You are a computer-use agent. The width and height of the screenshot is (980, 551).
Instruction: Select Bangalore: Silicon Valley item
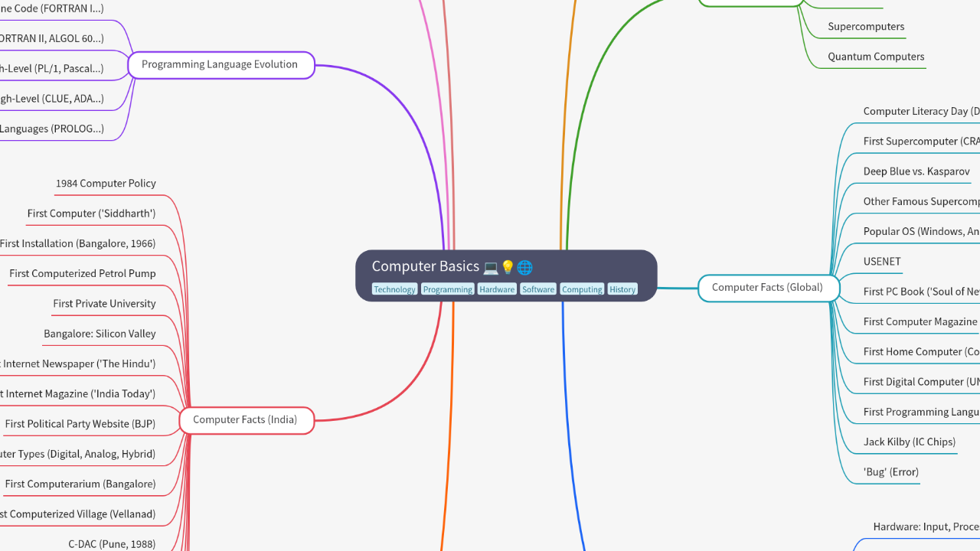pos(100,334)
